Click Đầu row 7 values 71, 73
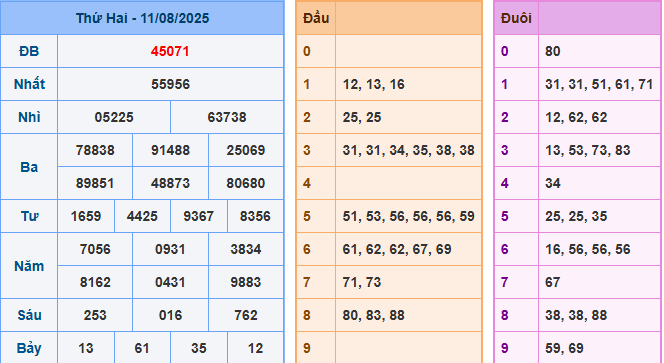This screenshot has width=664, height=363. [x=362, y=283]
